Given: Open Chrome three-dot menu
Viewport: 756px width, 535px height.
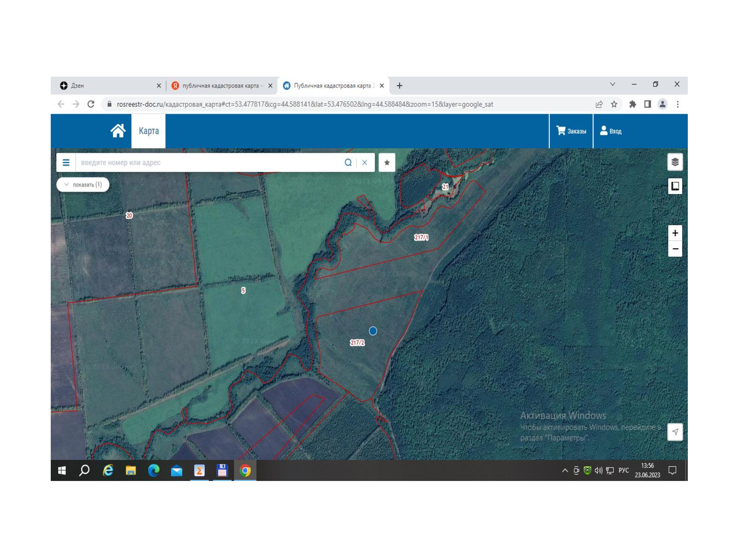Looking at the screenshot, I should tap(678, 104).
